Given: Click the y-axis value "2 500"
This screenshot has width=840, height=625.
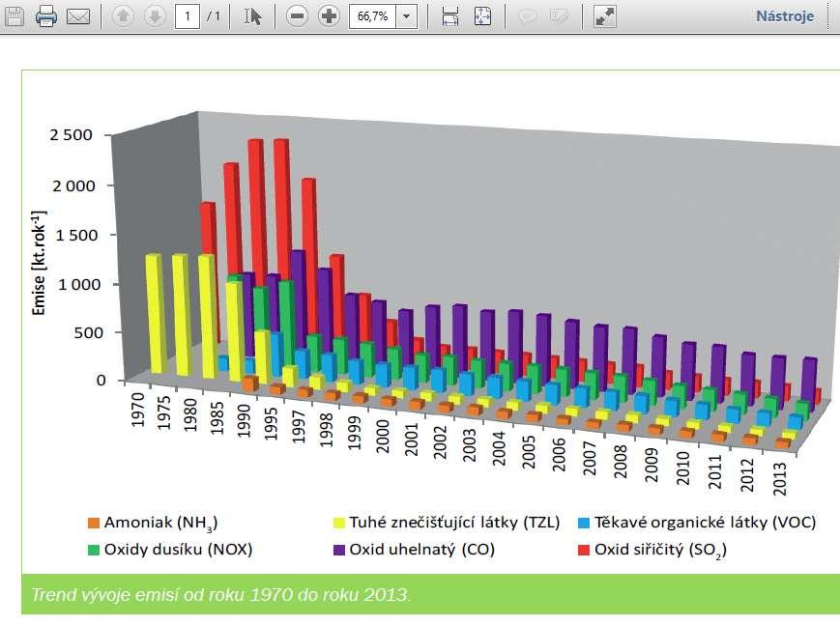Looking at the screenshot, I should [x=72, y=134].
